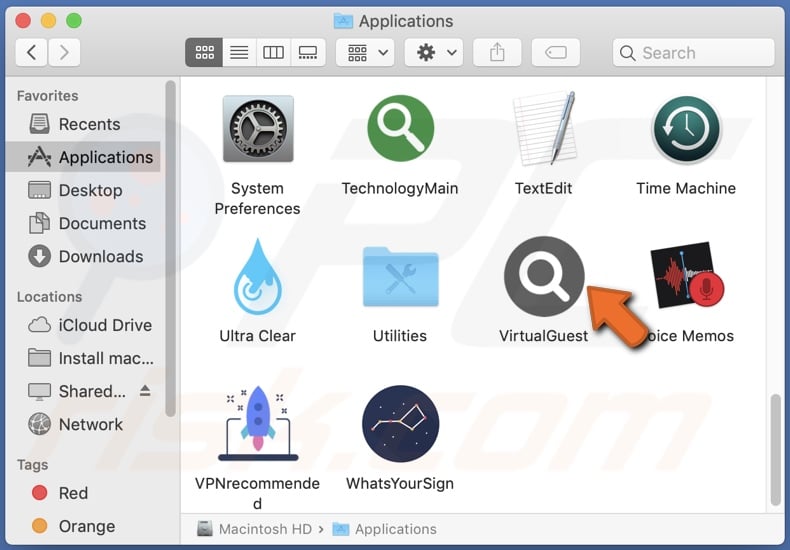The width and height of the screenshot is (790, 550).
Task: Click into the Search field
Action: [693, 52]
